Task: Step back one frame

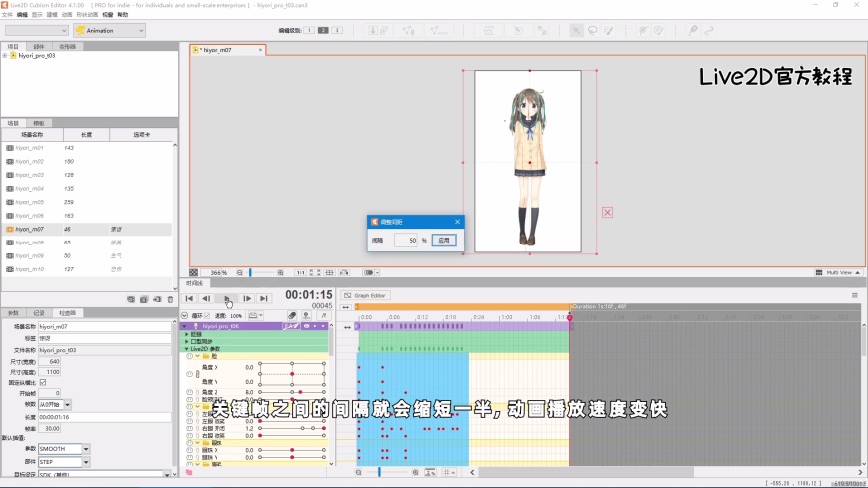Action: click(206, 298)
